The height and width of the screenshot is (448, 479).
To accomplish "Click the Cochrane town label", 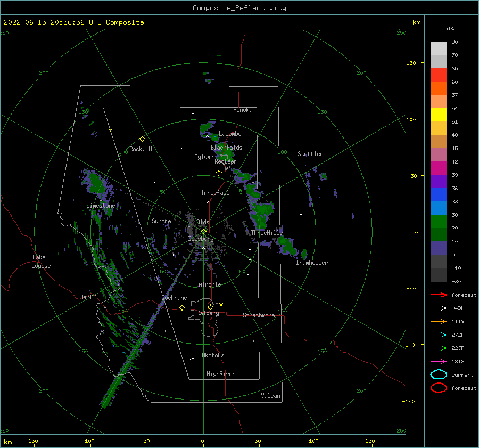I will pos(174,298).
